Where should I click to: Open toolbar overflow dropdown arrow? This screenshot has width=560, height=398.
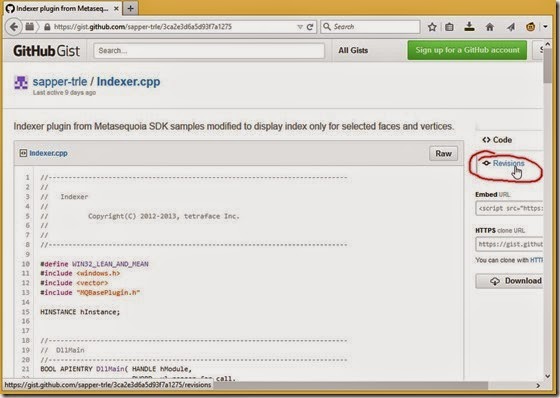(545, 27)
